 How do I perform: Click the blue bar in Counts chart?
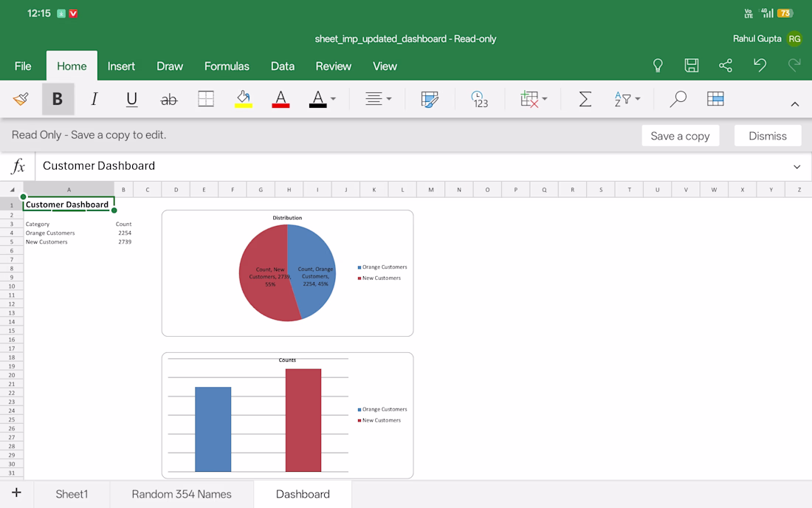213,429
